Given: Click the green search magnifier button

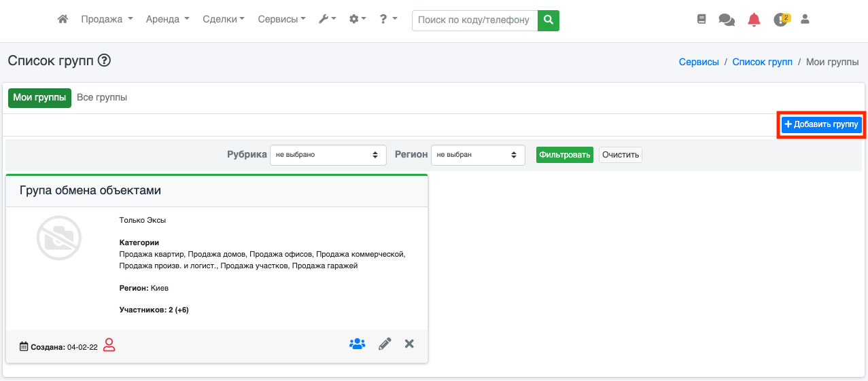Looking at the screenshot, I should (548, 20).
